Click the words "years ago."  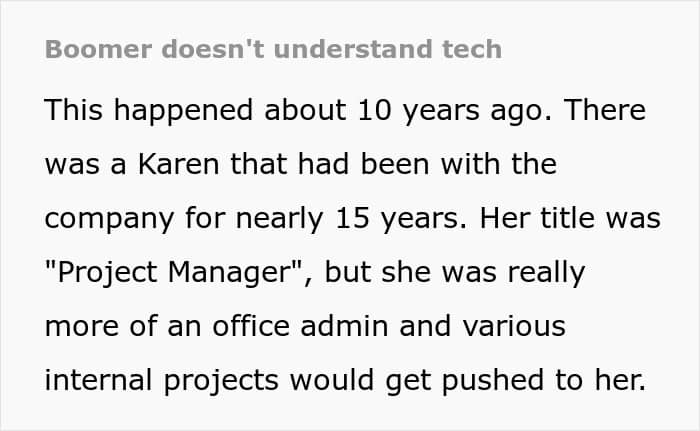point(477,111)
